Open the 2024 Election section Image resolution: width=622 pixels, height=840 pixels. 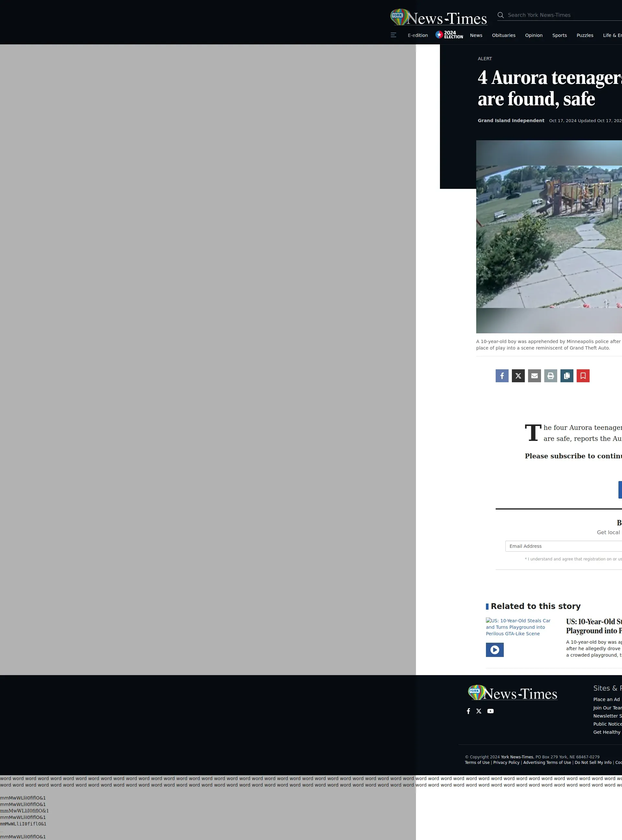click(x=449, y=35)
